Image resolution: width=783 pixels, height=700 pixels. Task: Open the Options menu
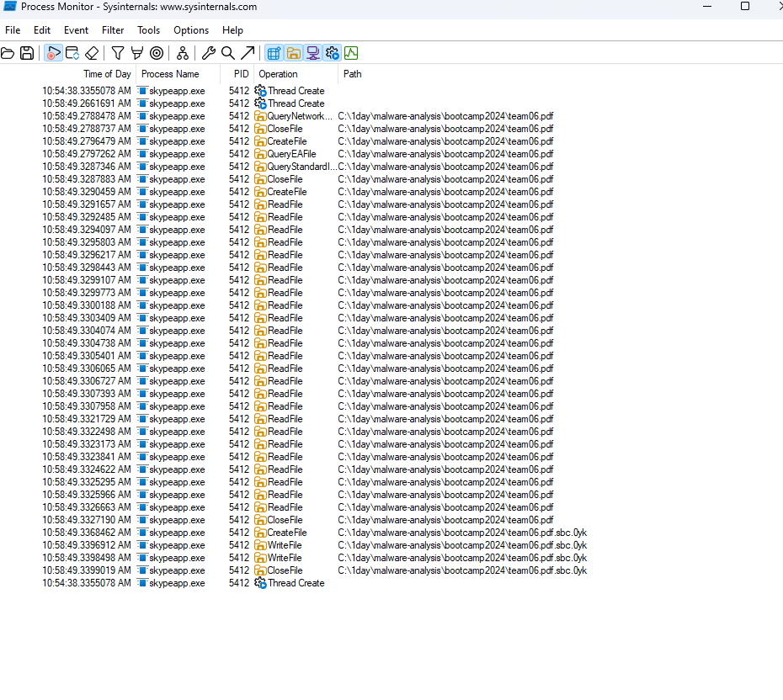(x=191, y=30)
